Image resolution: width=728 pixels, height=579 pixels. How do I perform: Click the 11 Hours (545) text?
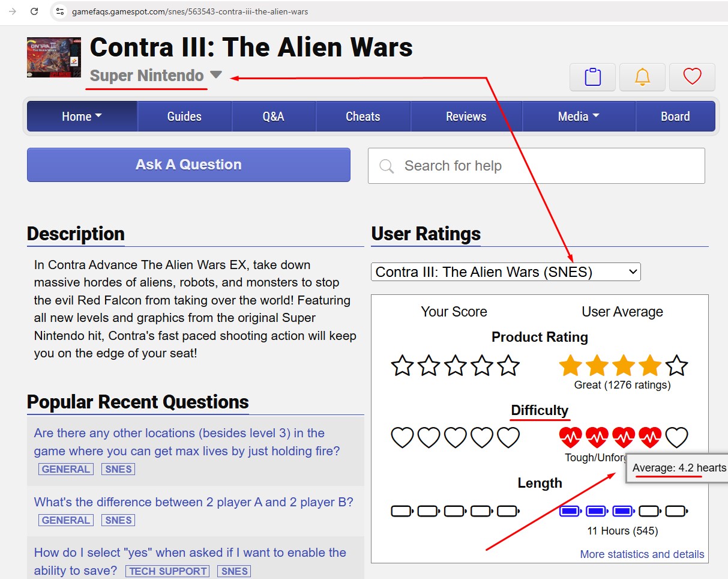click(622, 531)
